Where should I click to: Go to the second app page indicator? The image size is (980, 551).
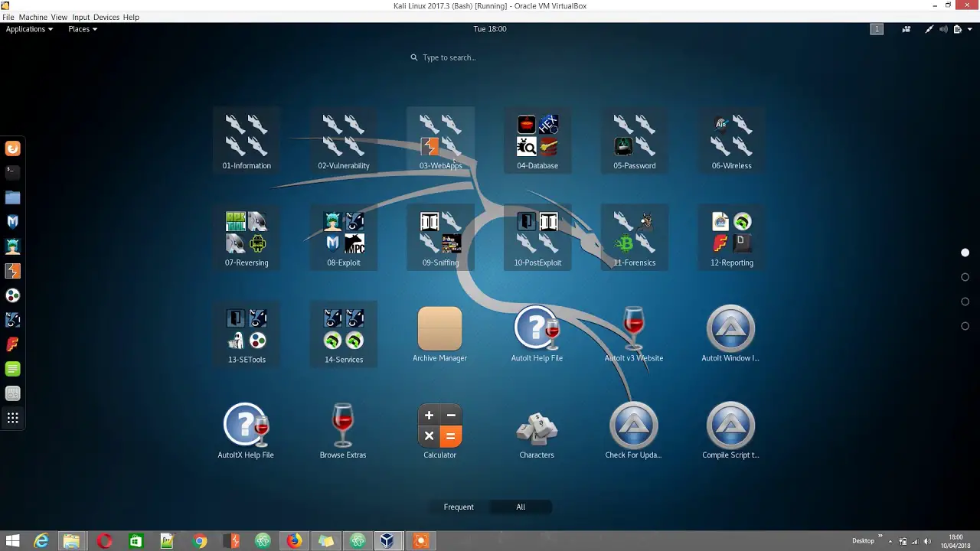965,277
